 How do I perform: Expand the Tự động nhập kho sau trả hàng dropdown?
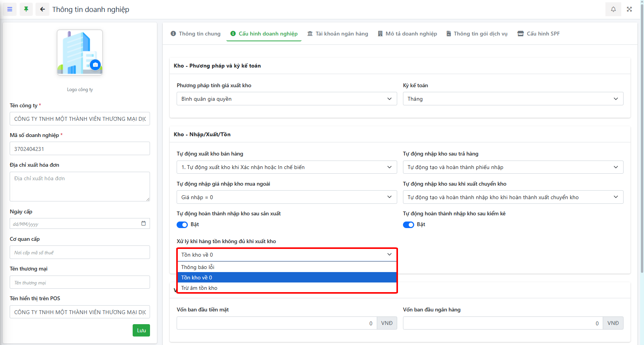tap(513, 167)
